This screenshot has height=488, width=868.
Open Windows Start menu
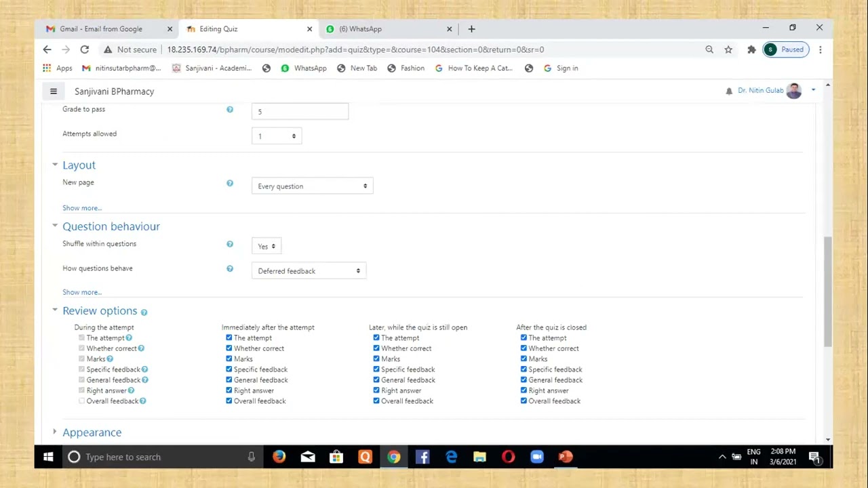coord(48,457)
